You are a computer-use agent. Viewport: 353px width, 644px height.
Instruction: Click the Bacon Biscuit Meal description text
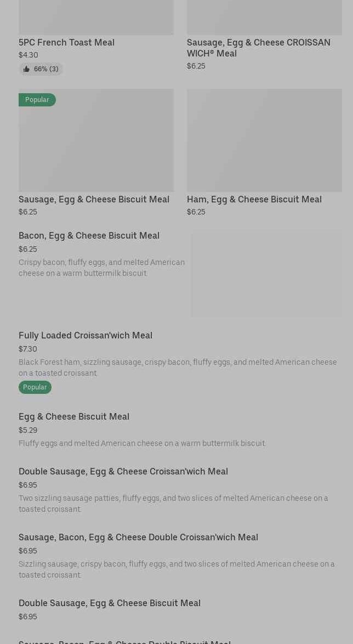point(101,268)
